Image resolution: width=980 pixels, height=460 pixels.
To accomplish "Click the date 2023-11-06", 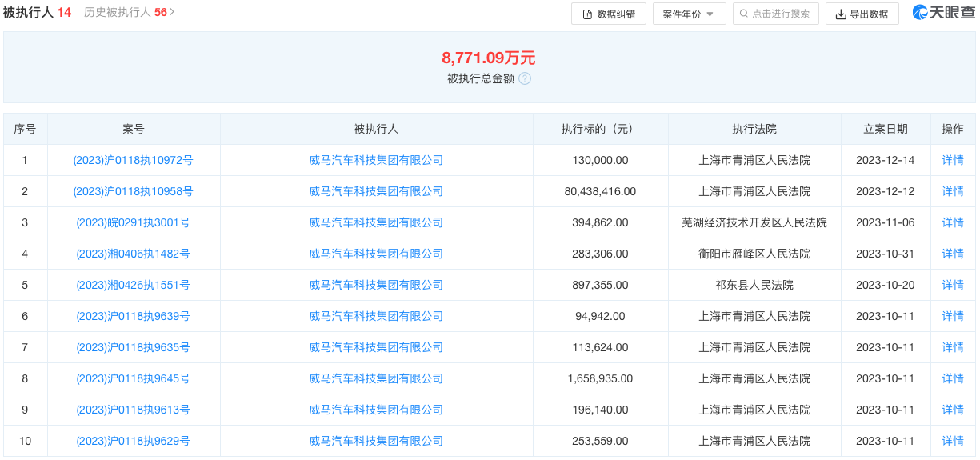I will click(x=886, y=222).
